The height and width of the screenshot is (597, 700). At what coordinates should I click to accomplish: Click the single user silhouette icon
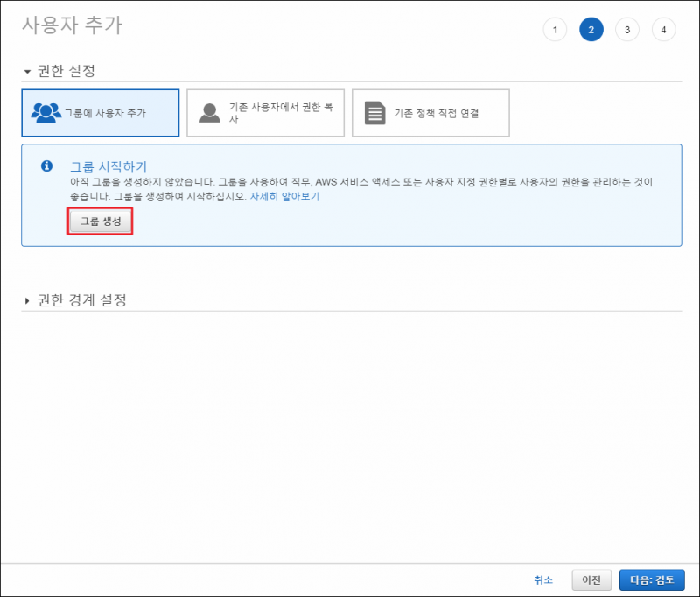point(210,113)
